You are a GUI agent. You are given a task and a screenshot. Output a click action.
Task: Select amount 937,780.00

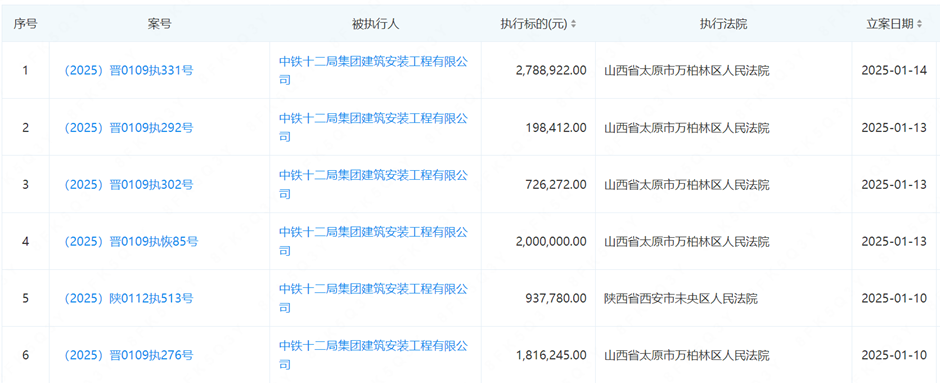[x=555, y=298]
